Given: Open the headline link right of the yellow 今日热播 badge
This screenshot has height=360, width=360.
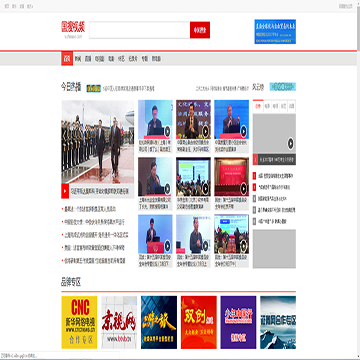Looking at the screenshot, I should point(128,89).
